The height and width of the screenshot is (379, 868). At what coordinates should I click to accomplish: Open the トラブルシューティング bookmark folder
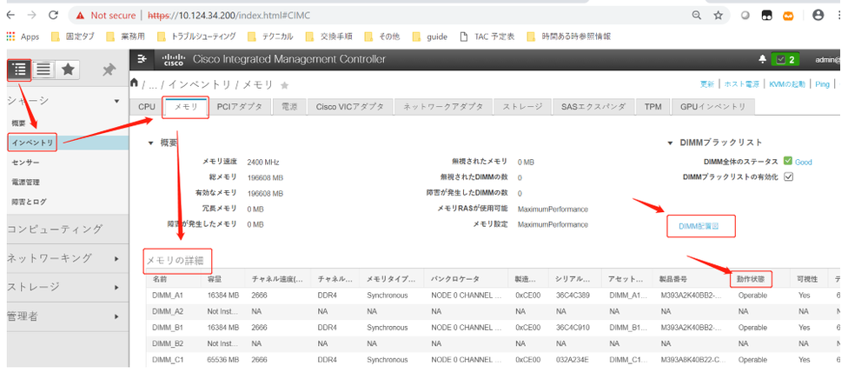pos(196,37)
